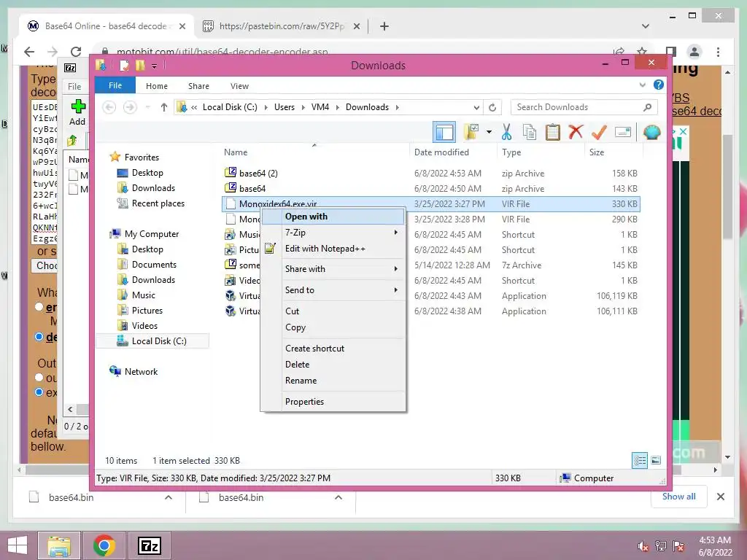Switch to large icons view in status bar

656,460
